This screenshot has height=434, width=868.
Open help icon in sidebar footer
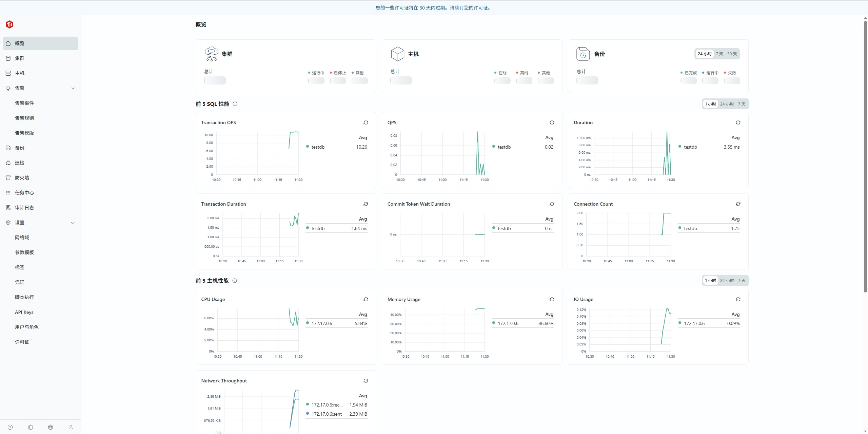click(10, 427)
